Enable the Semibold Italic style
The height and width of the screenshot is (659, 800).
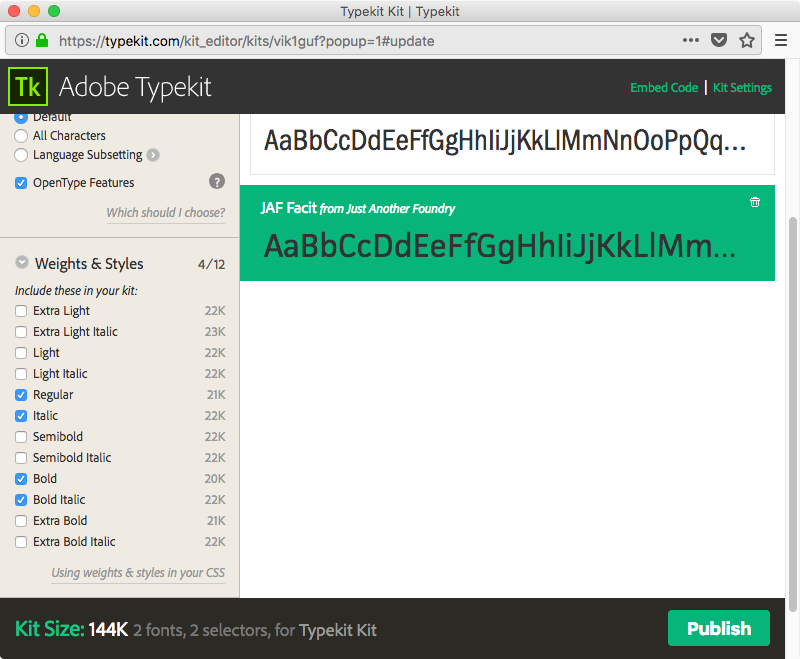click(21, 458)
